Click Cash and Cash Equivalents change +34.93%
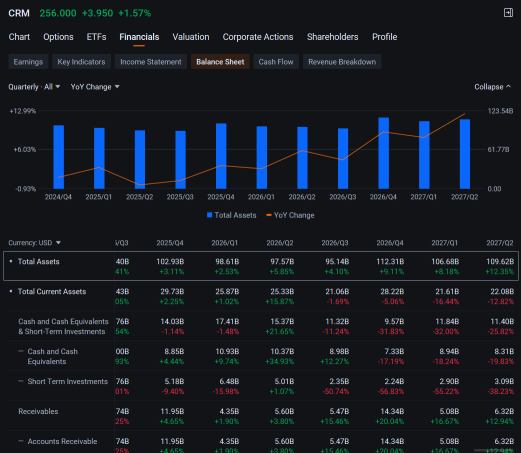 click(280, 362)
